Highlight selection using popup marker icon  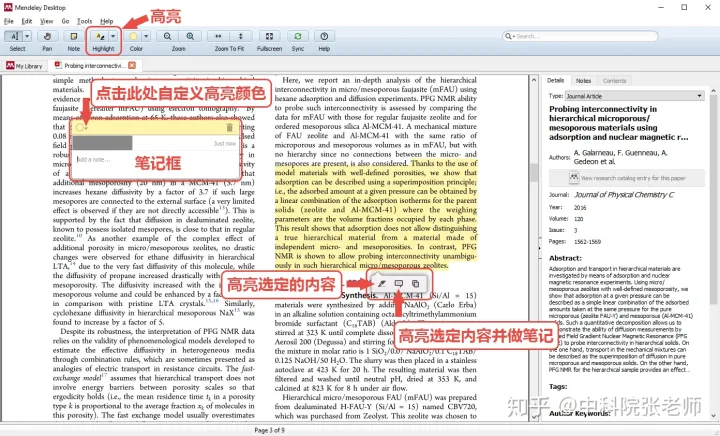coord(382,284)
